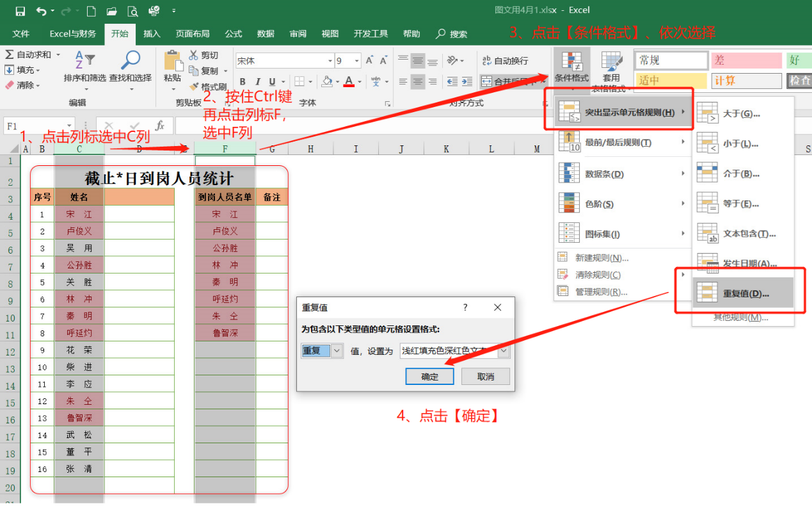
Task: Decrease font size with smaller A icon
Action: pos(384,61)
